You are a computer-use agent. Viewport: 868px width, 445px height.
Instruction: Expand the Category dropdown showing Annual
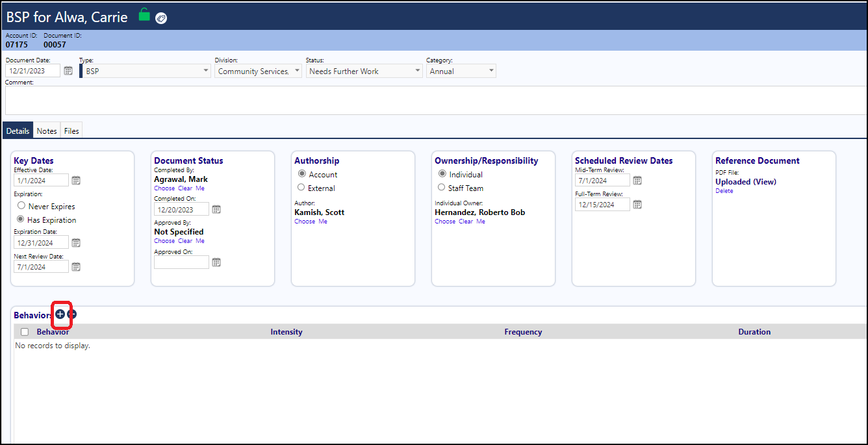461,71
